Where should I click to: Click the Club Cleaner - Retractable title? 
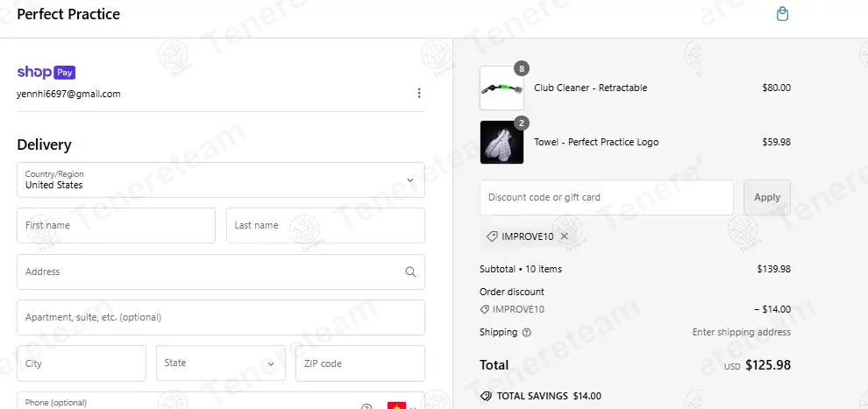pyautogui.click(x=590, y=88)
